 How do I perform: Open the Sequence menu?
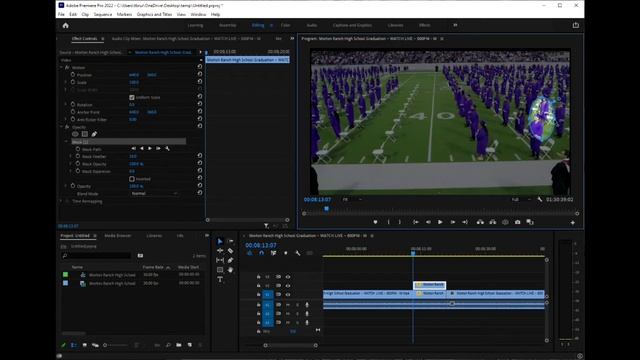click(103, 14)
